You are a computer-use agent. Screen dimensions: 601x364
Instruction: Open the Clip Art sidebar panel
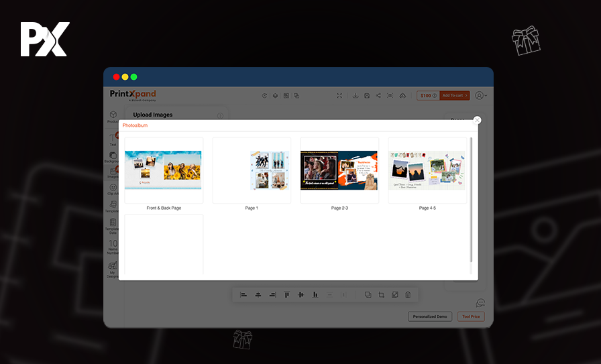pyautogui.click(x=113, y=189)
